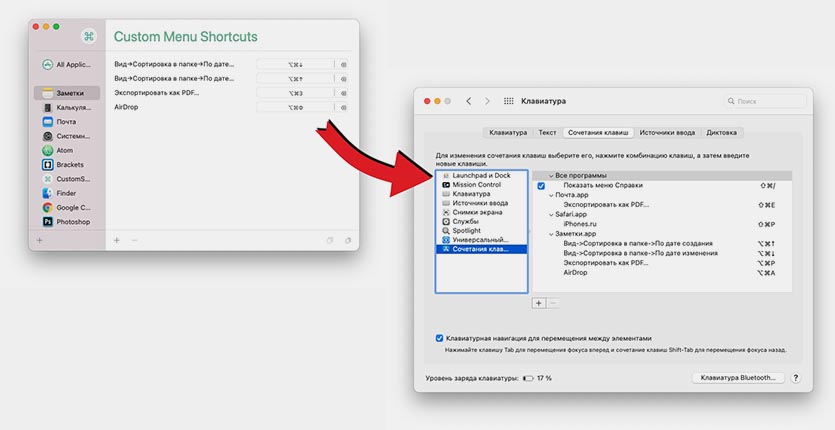Select Photoshop app in Custom Shortcuts sidebar
The height and width of the screenshot is (430, 835).
pyautogui.click(x=67, y=222)
